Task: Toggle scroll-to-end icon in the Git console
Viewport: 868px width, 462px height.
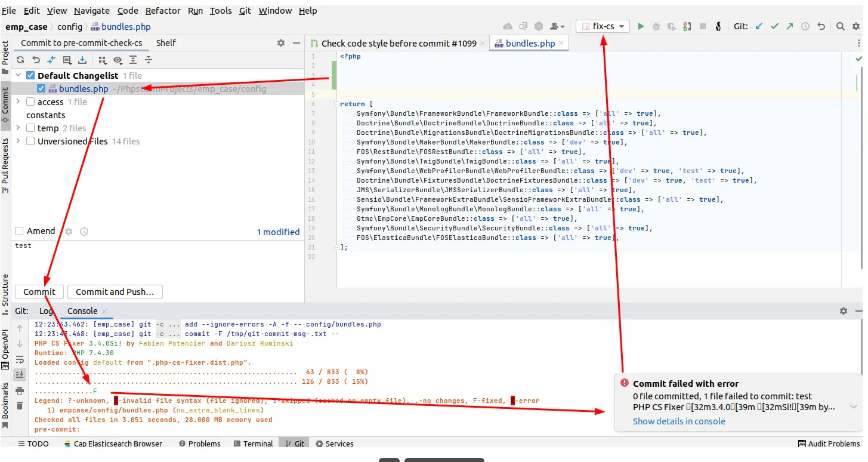Action: click(x=20, y=375)
